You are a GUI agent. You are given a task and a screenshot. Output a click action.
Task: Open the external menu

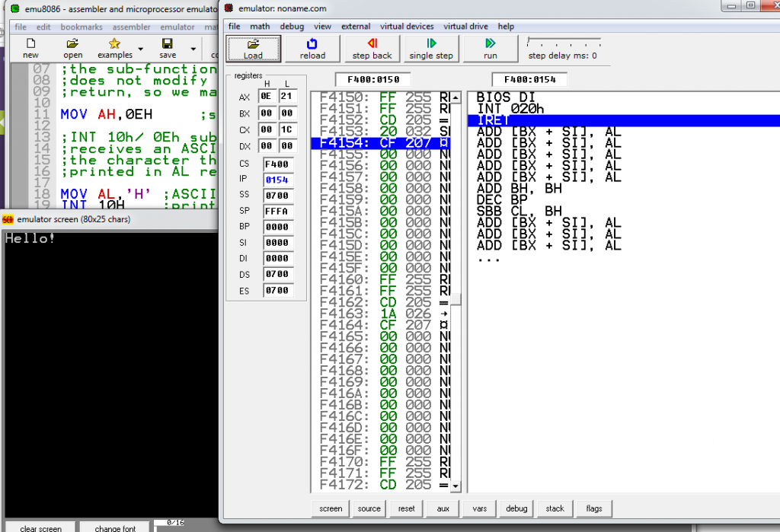coord(356,27)
